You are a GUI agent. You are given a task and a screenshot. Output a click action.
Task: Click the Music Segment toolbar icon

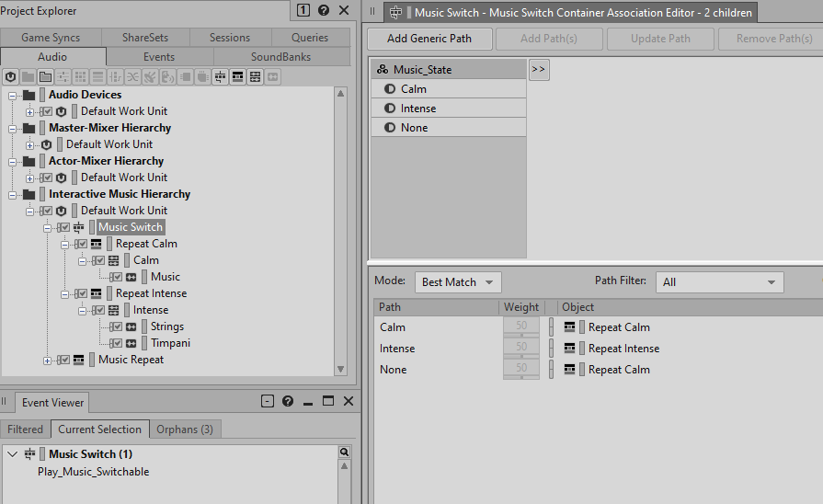point(256,77)
